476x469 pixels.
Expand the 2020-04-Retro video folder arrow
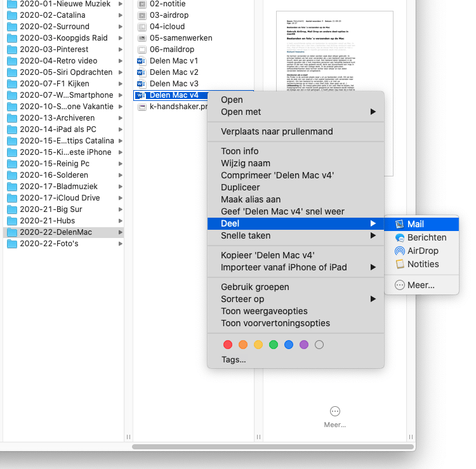click(x=120, y=61)
